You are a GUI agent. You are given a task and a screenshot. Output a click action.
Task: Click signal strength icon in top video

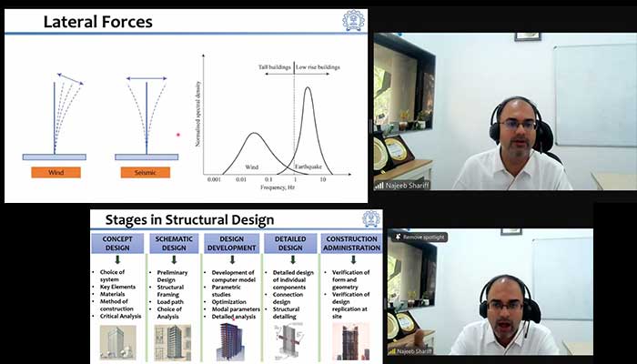379,185
